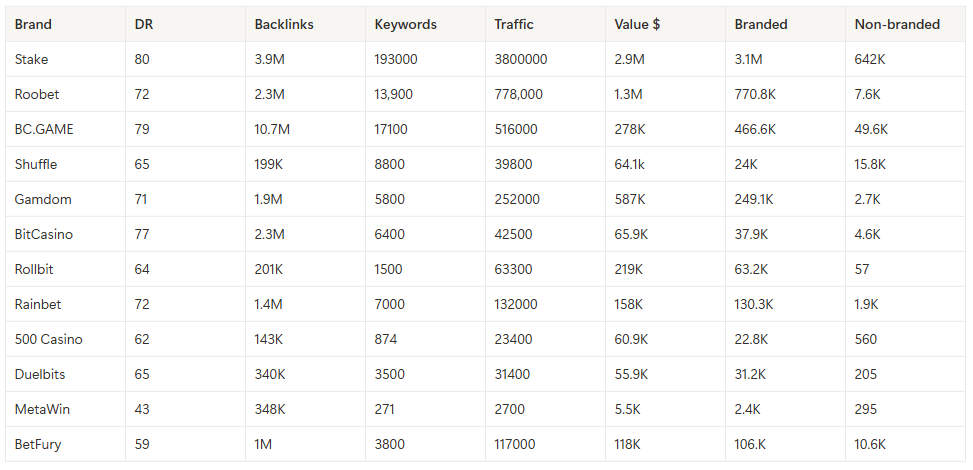Select the 249.1K branded cell

786,199
